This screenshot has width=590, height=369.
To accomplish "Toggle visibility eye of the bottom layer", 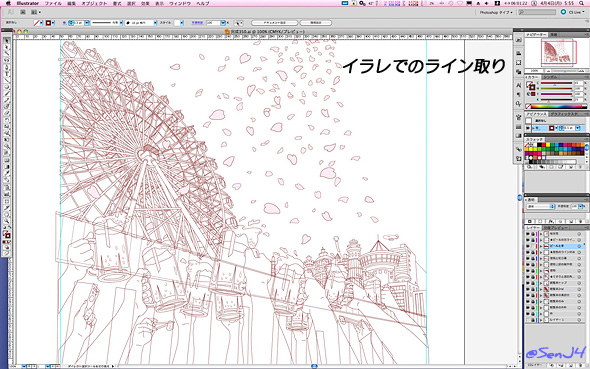I will (528, 320).
